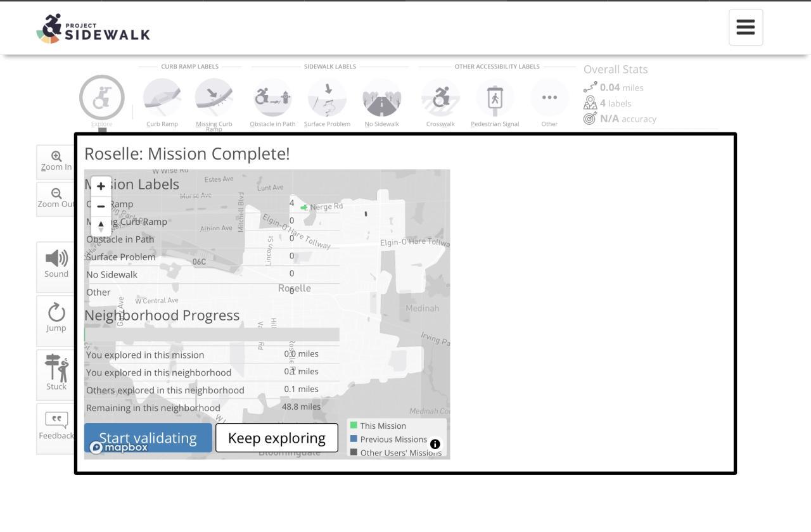
Task: Click the Zoom In button
Action: pos(56,162)
